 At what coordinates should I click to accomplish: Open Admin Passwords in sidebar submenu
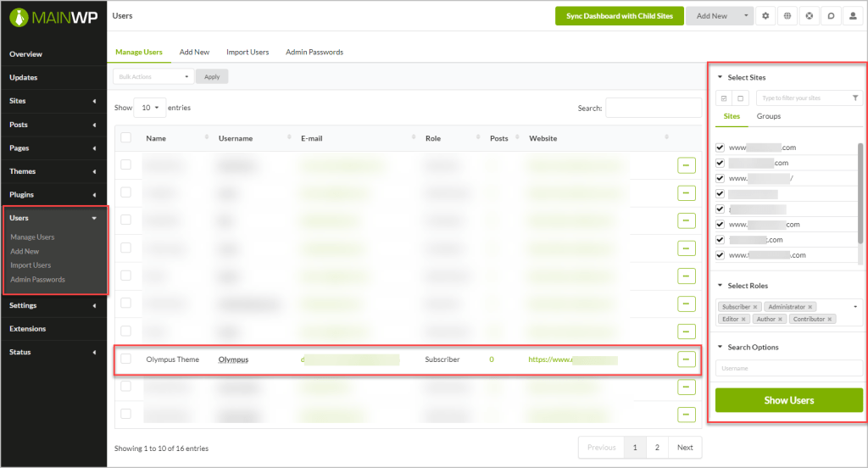(x=37, y=280)
